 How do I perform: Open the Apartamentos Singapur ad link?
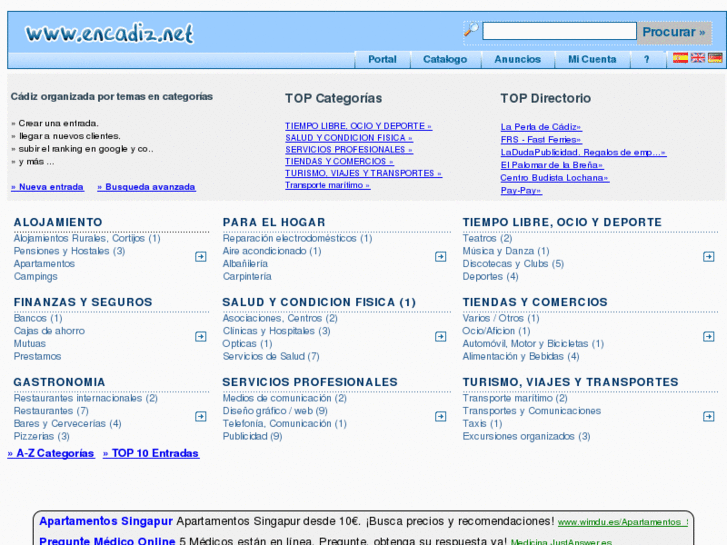106,521
